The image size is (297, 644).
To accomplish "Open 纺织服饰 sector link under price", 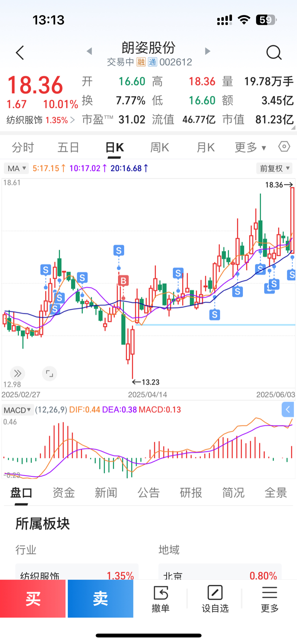I will click(x=40, y=120).
